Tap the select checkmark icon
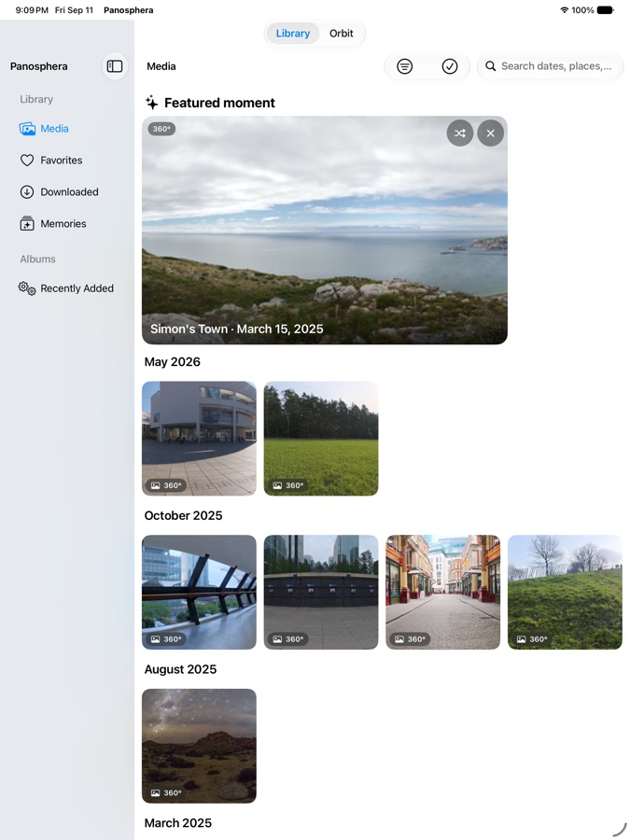This screenshot has height=840, width=630. 450,66
